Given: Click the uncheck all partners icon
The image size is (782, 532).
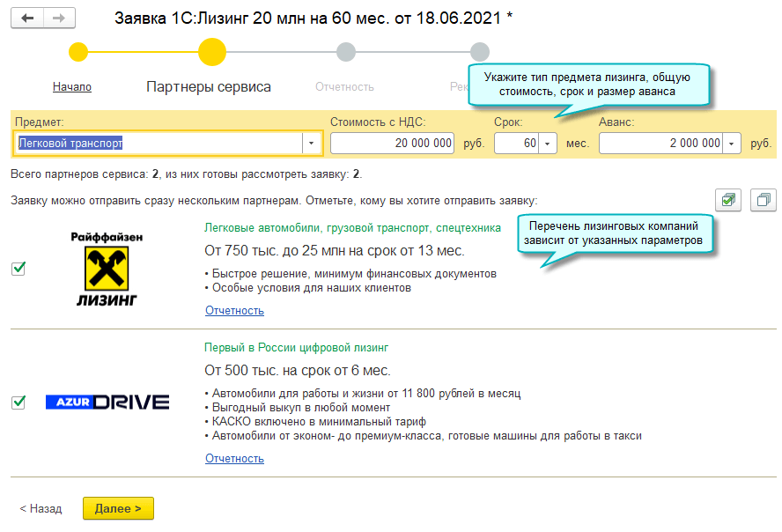Looking at the screenshot, I should point(763,200).
